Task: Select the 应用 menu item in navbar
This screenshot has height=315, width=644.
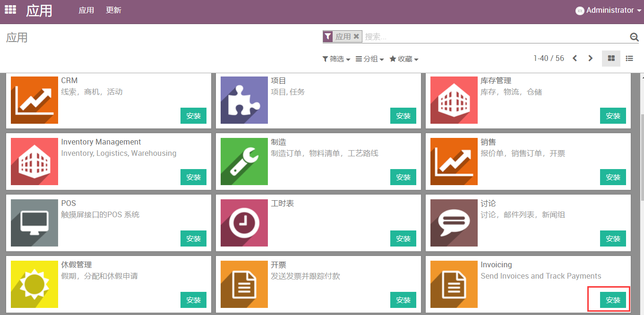Action: [x=86, y=10]
